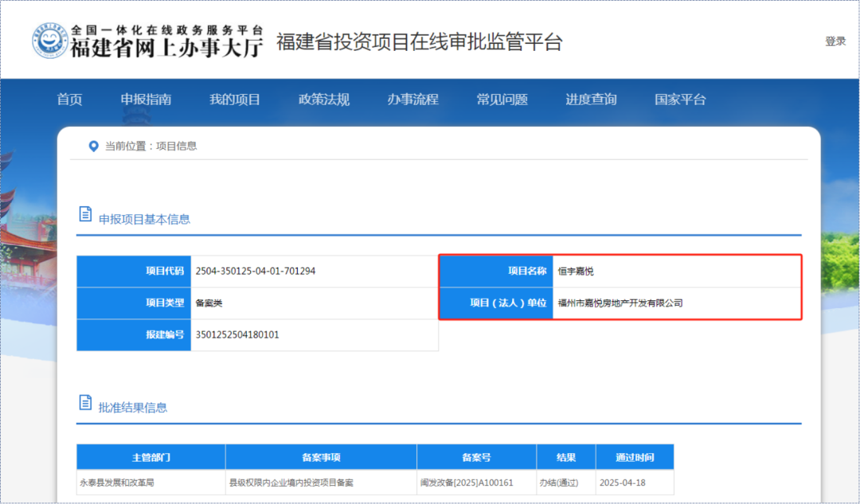Select 进度查询 in the navigation
The image size is (860, 504).
[x=590, y=99]
